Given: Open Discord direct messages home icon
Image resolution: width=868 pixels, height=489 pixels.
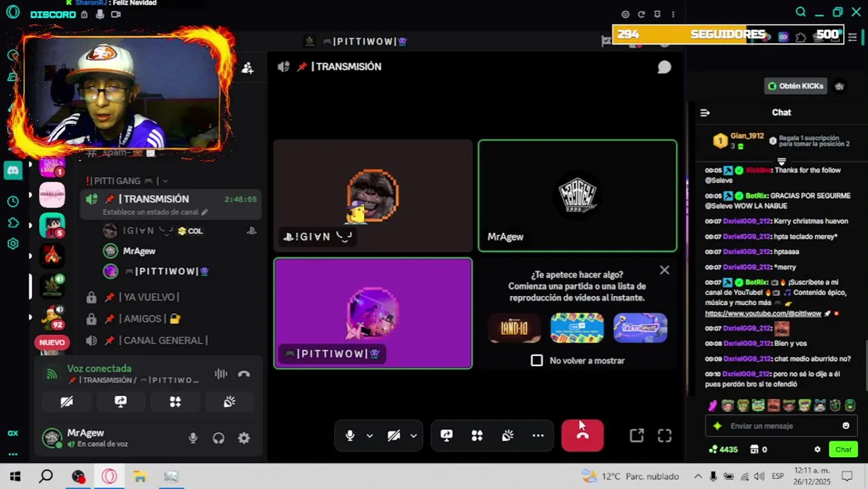Looking at the screenshot, I should click(13, 170).
